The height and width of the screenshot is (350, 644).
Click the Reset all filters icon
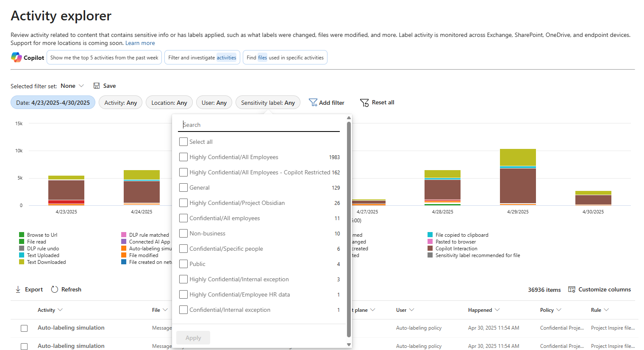tap(364, 103)
